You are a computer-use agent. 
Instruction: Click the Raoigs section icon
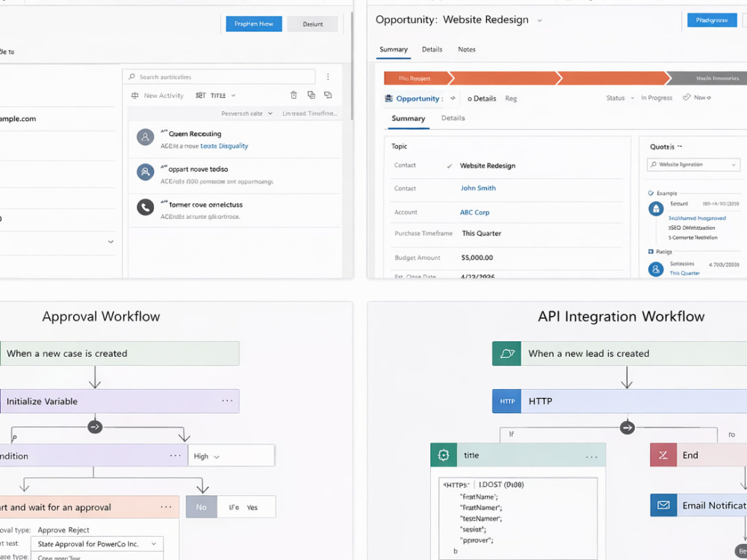tap(651, 252)
